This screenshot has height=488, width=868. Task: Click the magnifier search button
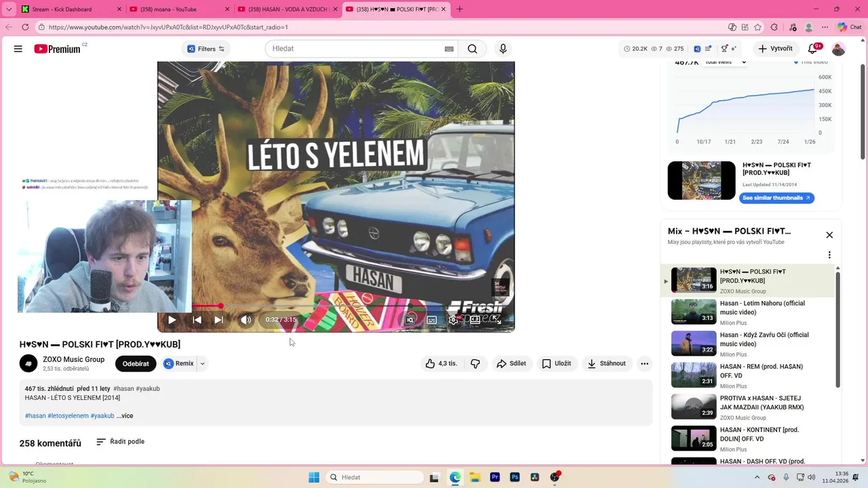(x=473, y=49)
